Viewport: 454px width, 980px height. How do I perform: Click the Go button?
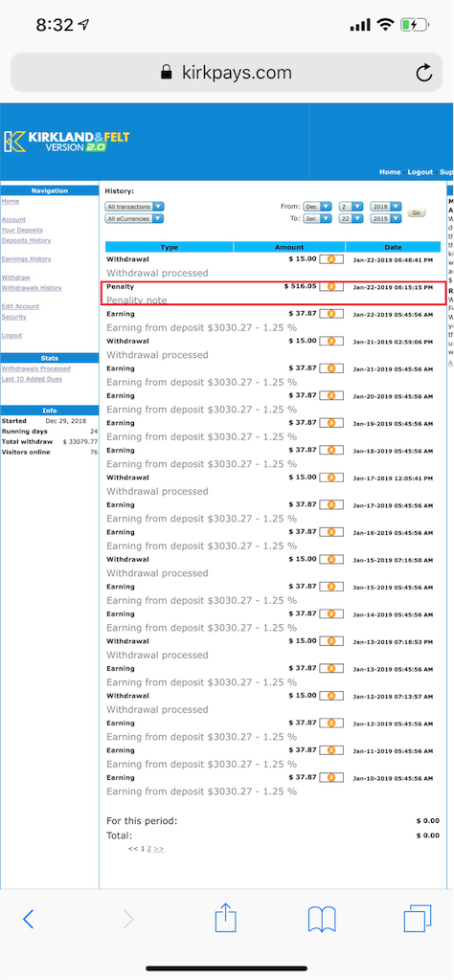(x=417, y=212)
